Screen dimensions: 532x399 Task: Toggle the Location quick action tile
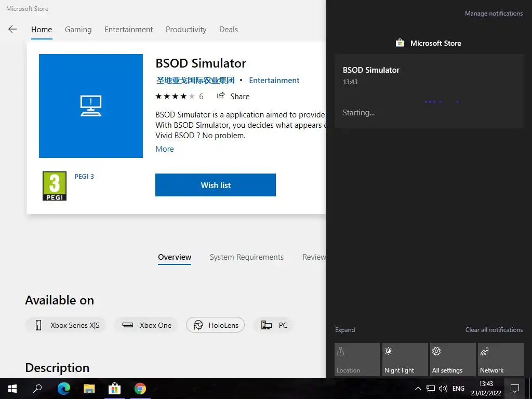point(357,360)
